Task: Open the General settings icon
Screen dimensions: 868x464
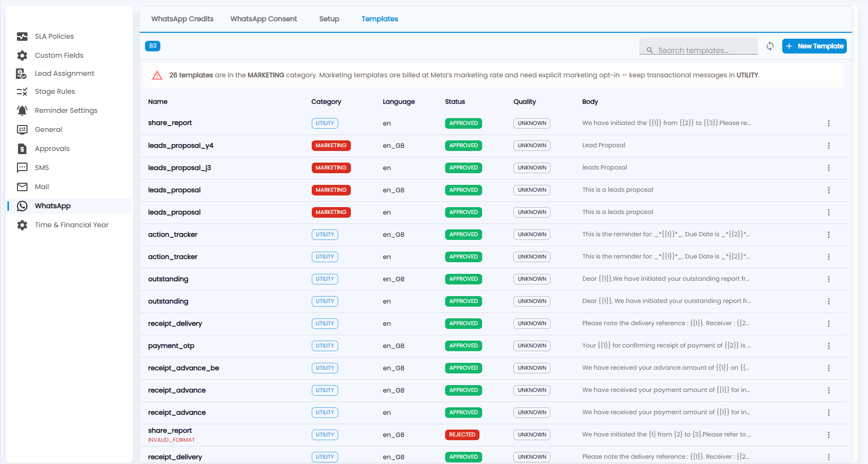Action: click(22, 130)
